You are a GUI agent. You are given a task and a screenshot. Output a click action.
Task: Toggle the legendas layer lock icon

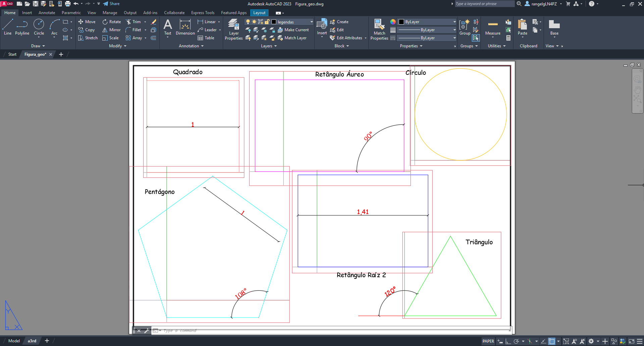coord(267,22)
